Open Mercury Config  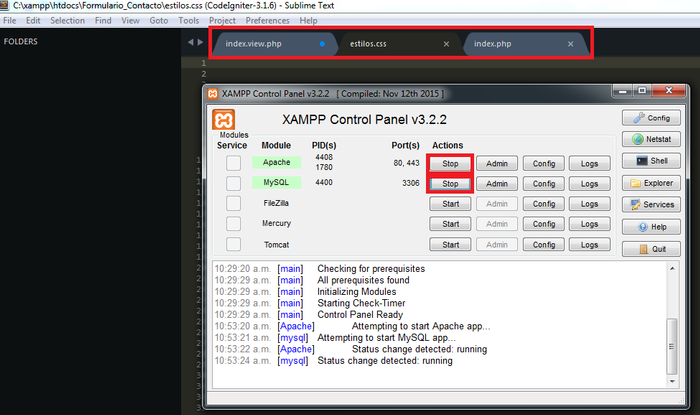point(544,224)
